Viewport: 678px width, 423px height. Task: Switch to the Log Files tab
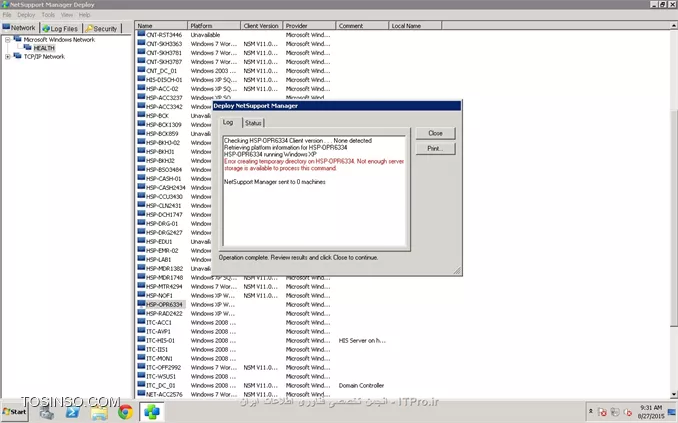61,29
